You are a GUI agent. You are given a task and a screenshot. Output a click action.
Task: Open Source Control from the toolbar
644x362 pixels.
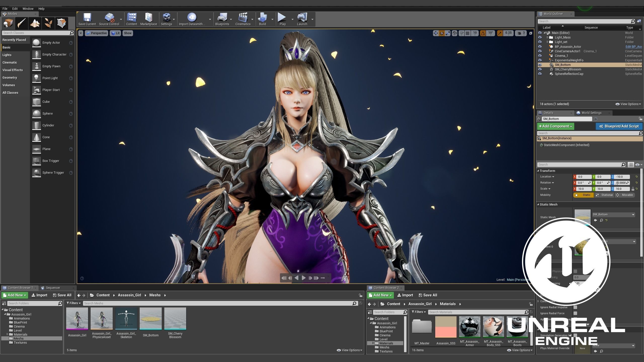tap(109, 19)
